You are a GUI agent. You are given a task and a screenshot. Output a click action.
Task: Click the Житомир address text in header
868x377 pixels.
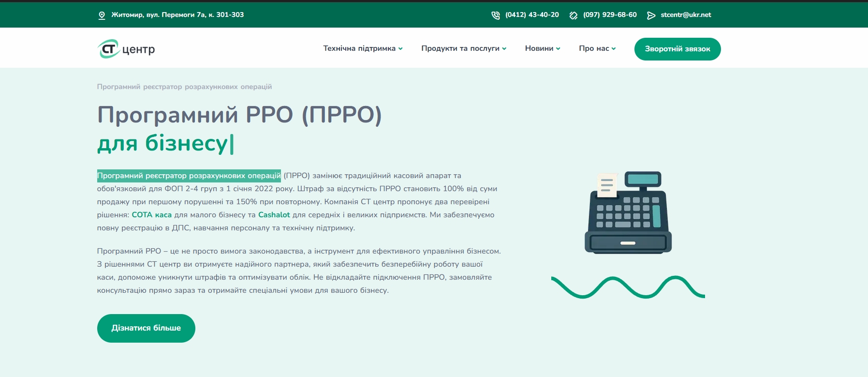(x=177, y=15)
